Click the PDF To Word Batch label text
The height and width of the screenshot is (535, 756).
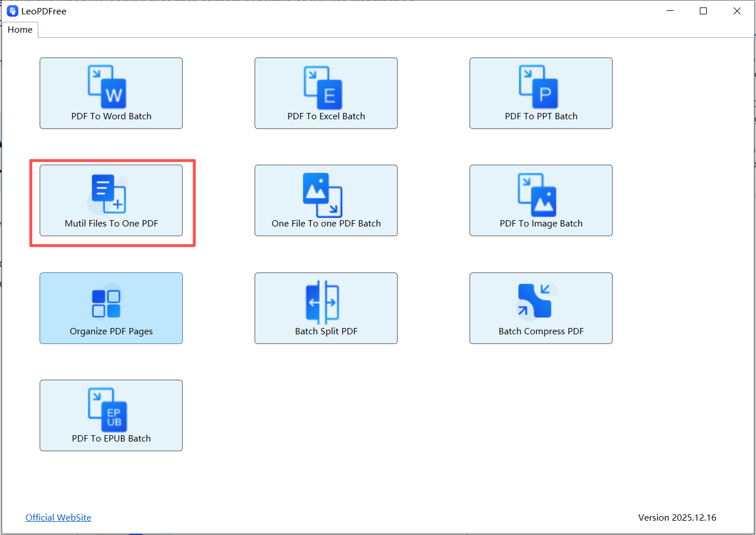(x=111, y=116)
